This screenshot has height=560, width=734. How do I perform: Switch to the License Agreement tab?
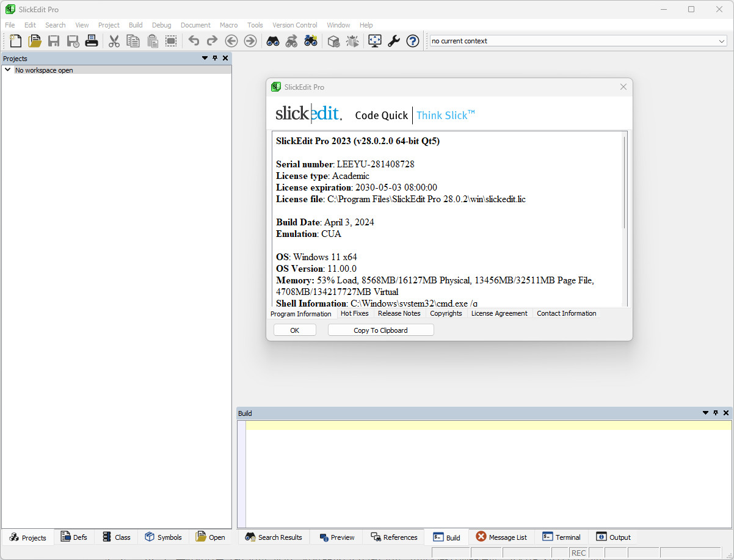coord(499,313)
